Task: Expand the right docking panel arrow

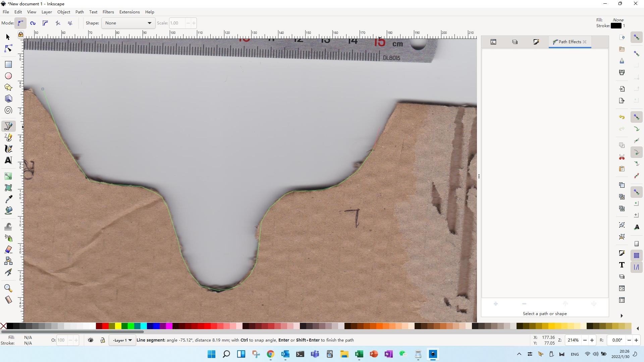Action: tap(622, 315)
